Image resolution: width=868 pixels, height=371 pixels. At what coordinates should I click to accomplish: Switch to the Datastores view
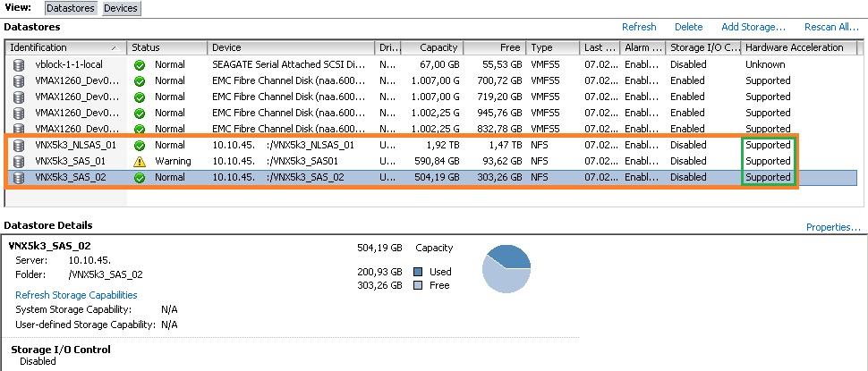70,8
